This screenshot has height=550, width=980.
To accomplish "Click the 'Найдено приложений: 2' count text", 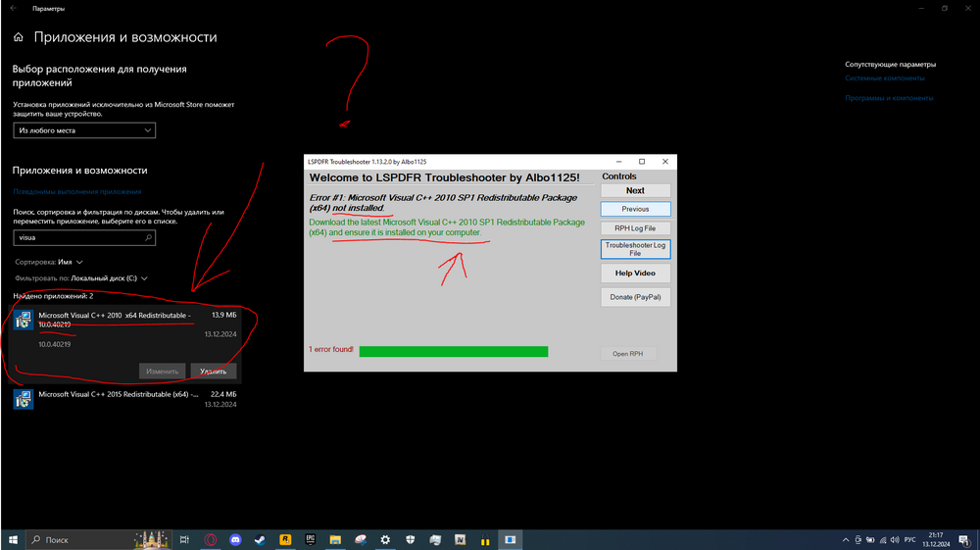I will (x=53, y=296).
